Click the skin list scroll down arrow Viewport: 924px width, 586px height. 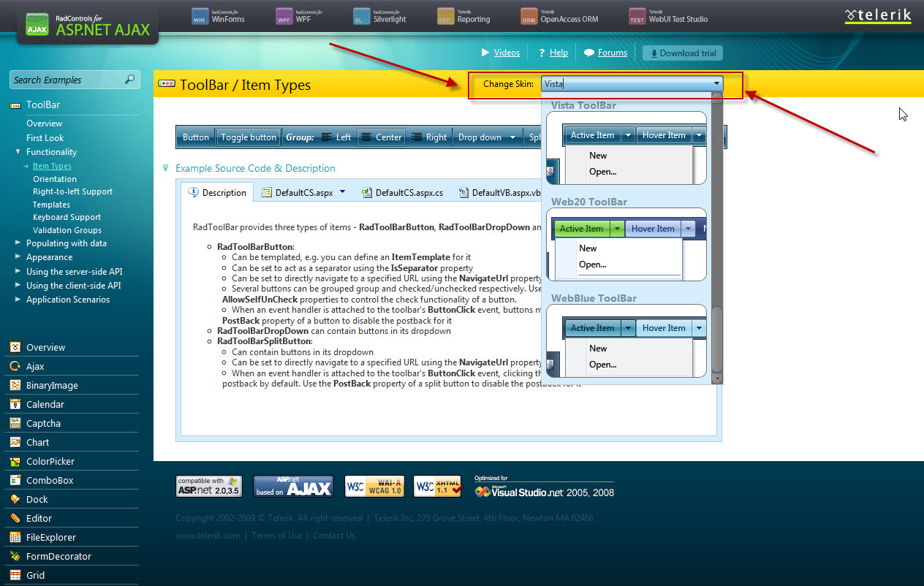717,378
